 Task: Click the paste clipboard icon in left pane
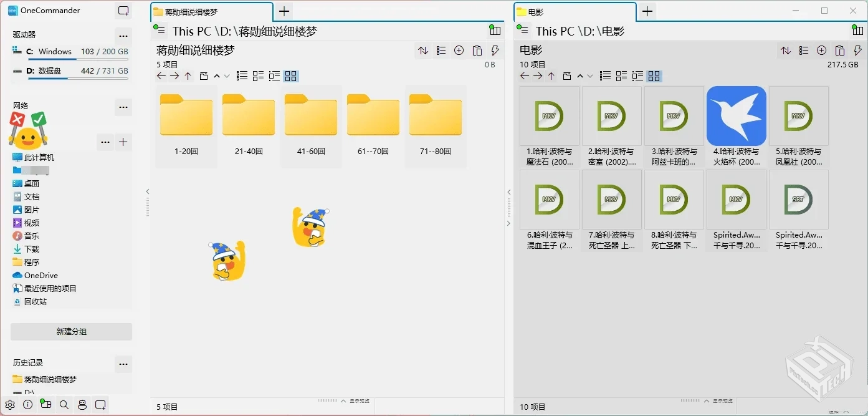477,51
